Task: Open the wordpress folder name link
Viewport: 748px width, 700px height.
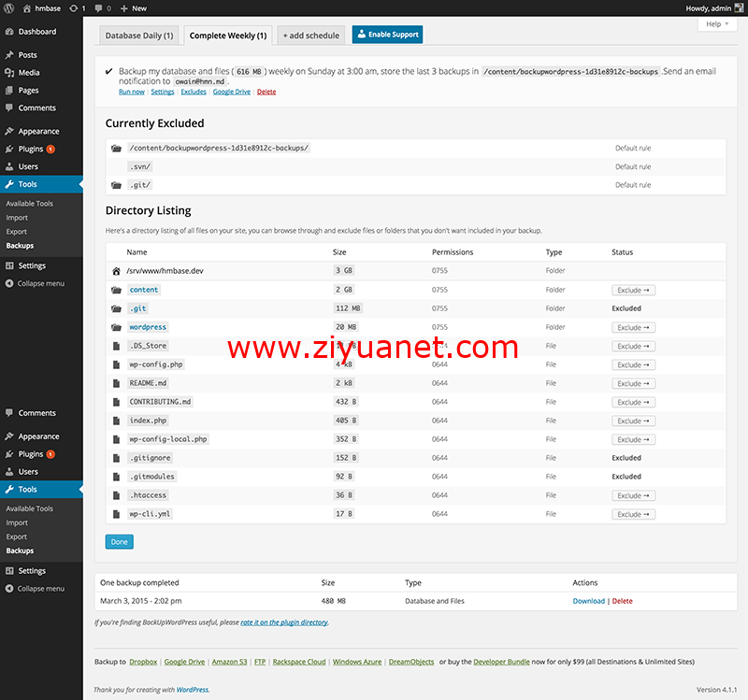Action: (148, 327)
